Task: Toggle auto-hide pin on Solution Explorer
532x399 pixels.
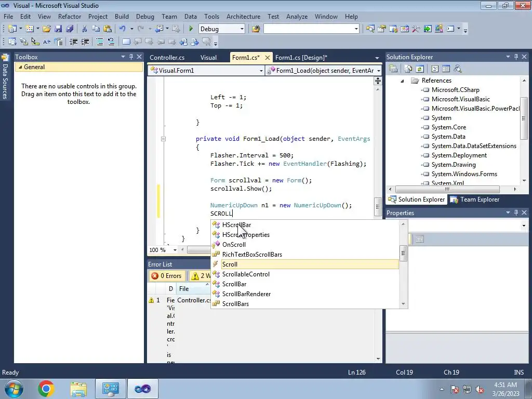Action: tap(516, 57)
